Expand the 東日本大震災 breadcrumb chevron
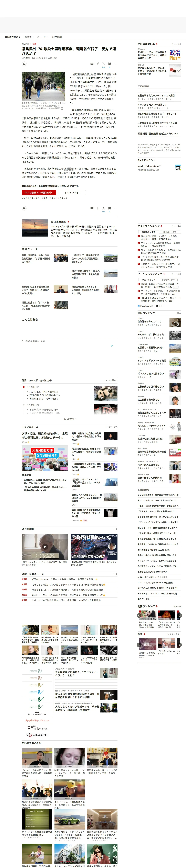Viewport: 186px width, 868px height. (20, 37)
